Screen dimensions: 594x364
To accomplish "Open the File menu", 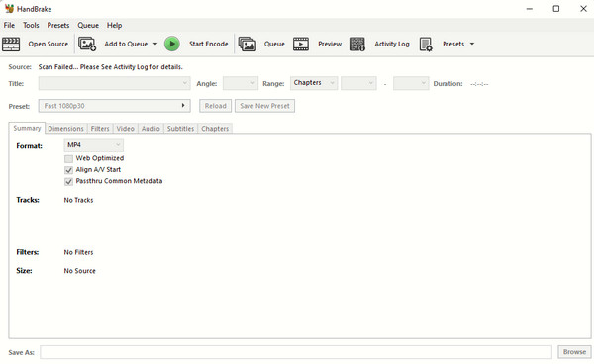I will point(9,25).
